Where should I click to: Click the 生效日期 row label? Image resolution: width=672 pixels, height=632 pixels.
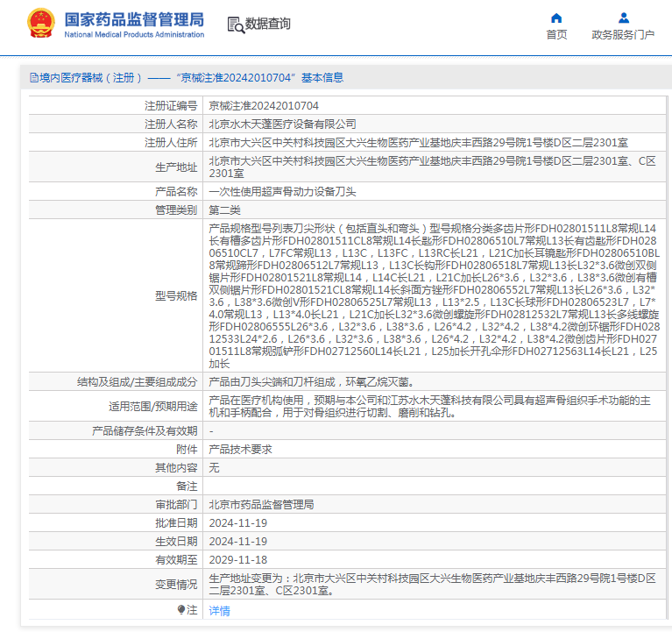click(x=176, y=542)
